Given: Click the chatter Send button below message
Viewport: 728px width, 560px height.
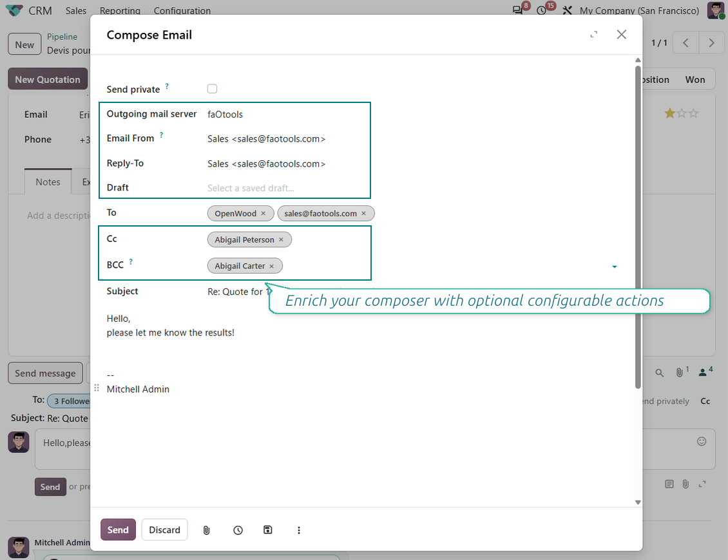Looking at the screenshot, I should click(50, 487).
